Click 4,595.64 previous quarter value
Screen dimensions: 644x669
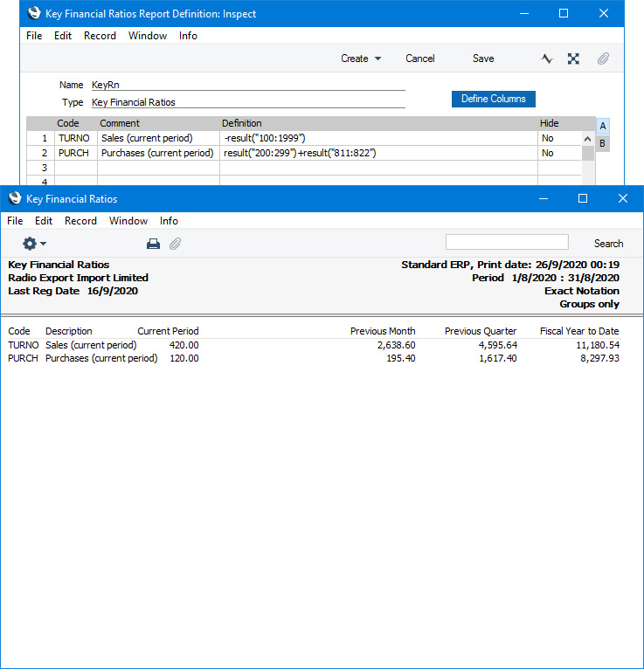[497, 345]
